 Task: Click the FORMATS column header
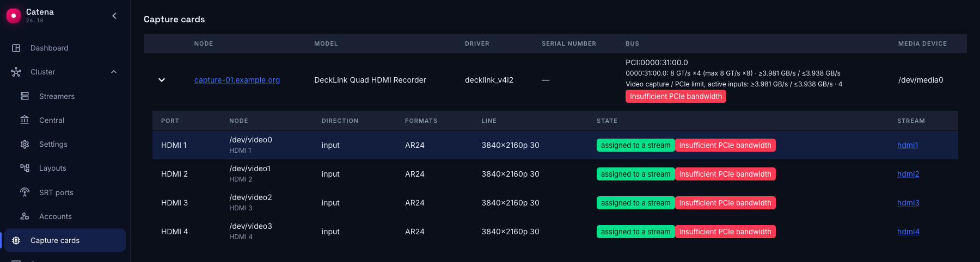(x=421, y=121)
